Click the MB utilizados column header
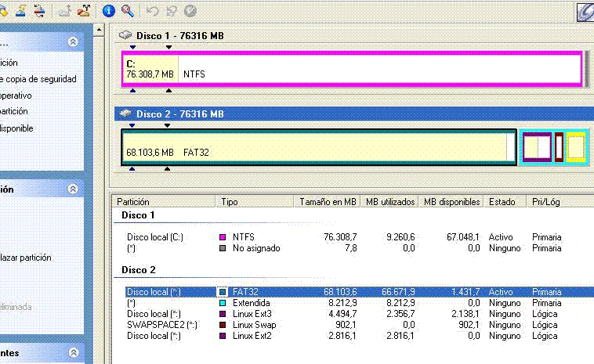 pyautogui.click(x=389, y=202)
